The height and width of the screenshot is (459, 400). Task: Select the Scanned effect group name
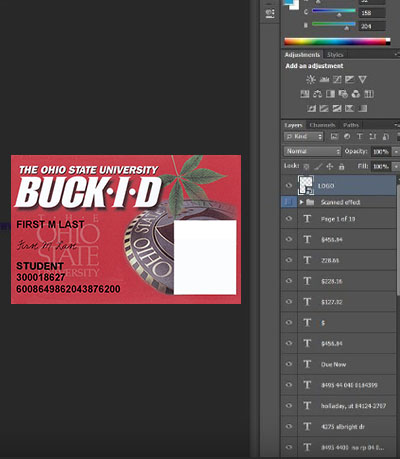tap(340, 202)
